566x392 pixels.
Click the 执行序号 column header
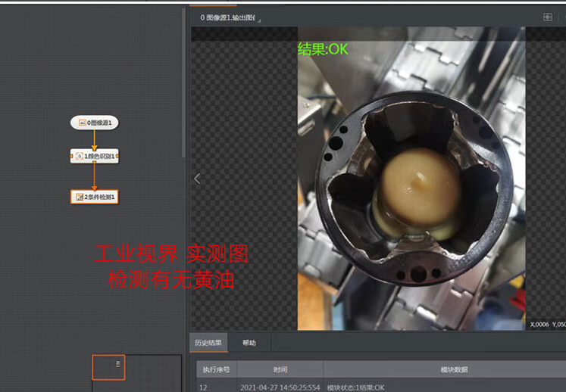tap(215, 370)
